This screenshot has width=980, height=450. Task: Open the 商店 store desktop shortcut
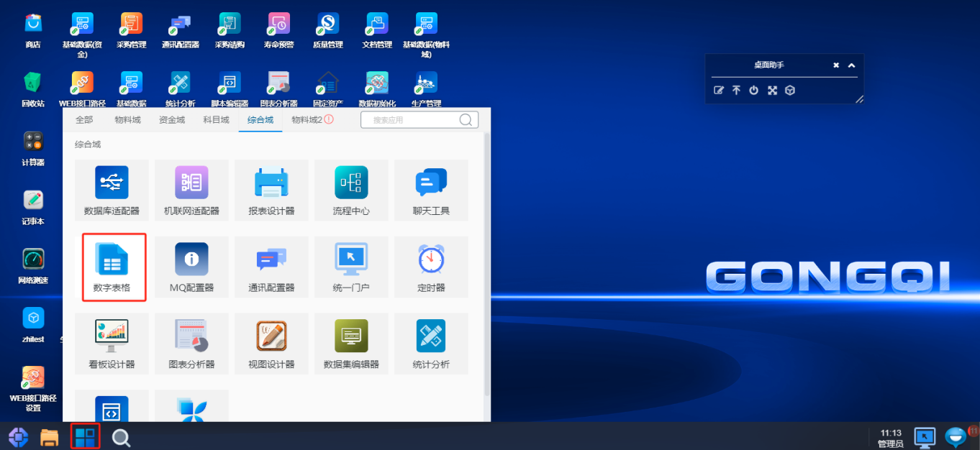click(33, 30)
